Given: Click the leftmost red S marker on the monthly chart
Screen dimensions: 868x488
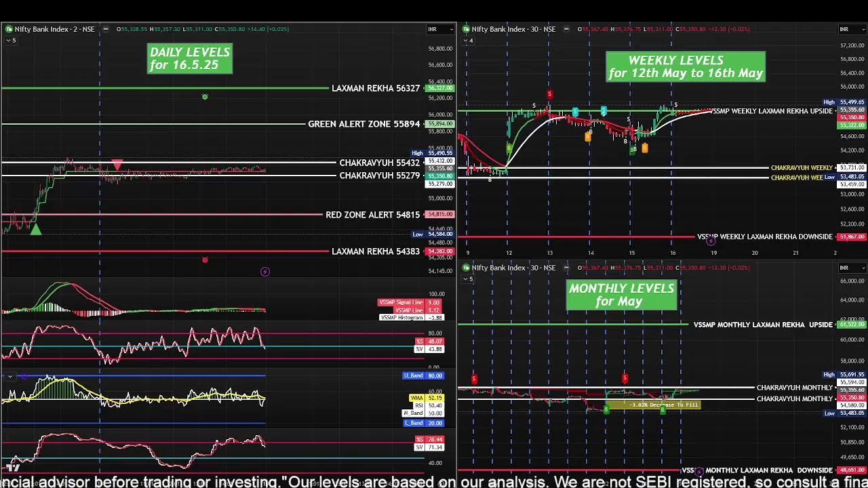Looking at the screenshot, I should (x=474, y=378).
